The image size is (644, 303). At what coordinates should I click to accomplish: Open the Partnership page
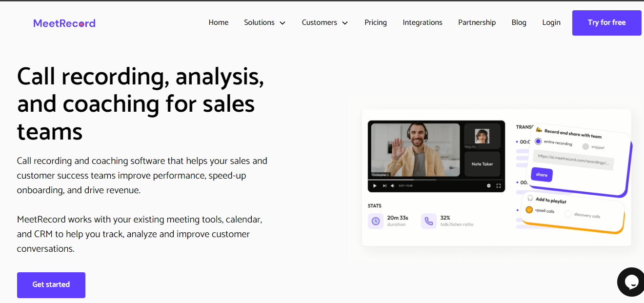pyautogui.click(x=477, y=22)
